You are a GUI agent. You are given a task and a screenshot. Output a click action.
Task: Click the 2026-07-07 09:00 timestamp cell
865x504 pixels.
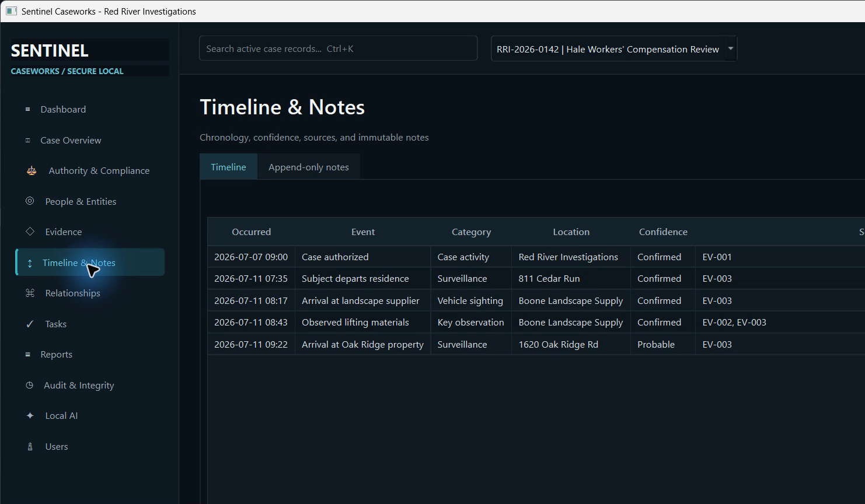tap(251, 257)
